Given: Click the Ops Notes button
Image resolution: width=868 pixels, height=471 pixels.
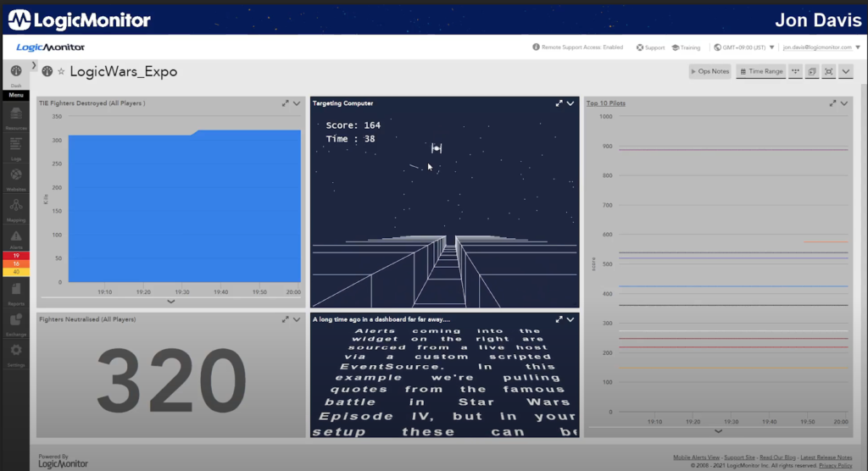Looking at the screenshot, I should click(x=710, y=71).
